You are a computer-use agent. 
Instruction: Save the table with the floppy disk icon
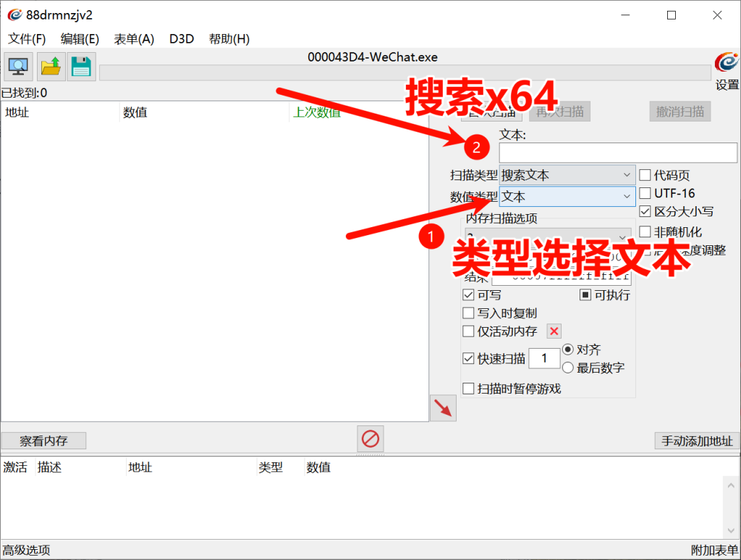click(81, 67)
